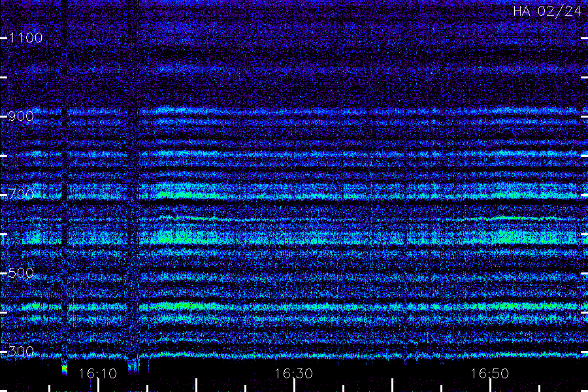Click the 1100 frequency axis label
588x392 pixels.
pyautogui.click(x=25, y=37)
